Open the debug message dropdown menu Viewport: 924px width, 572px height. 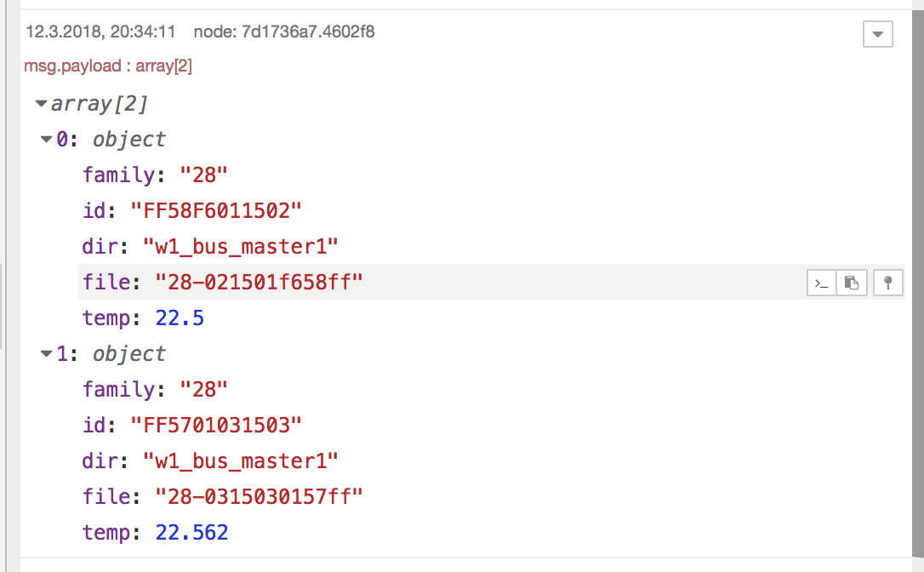tap(877, 33)
